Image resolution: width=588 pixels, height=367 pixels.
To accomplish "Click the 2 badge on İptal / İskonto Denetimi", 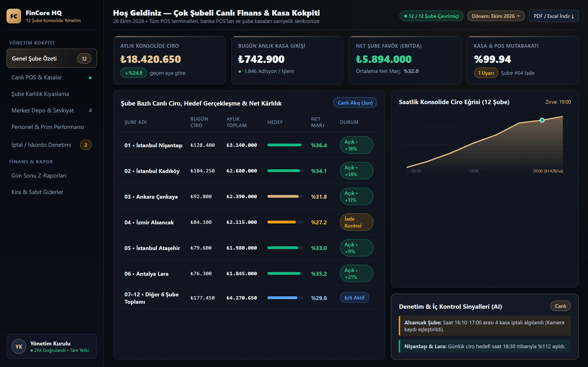I will tap(86, 145).
